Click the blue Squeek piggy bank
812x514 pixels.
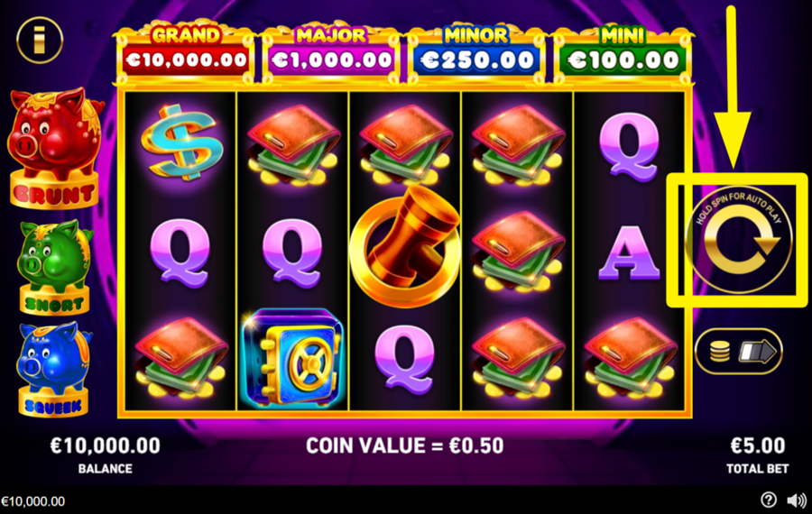[x=54, y=369]
